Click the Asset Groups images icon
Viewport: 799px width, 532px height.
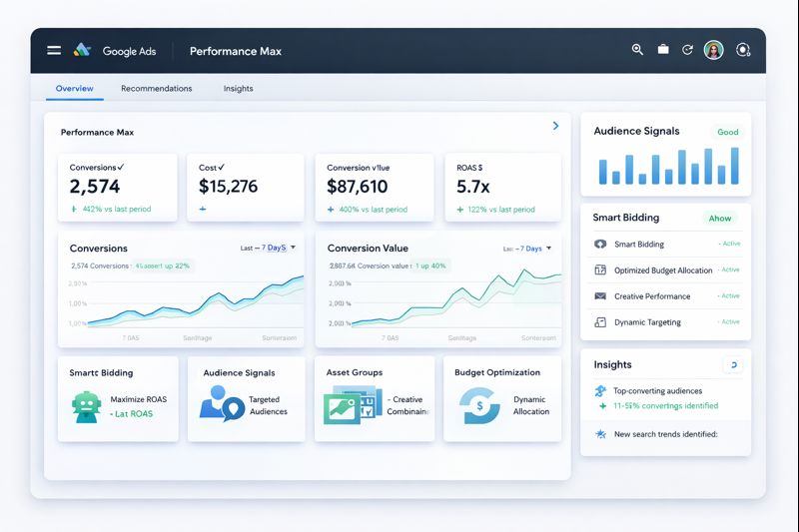coord(353,404)
